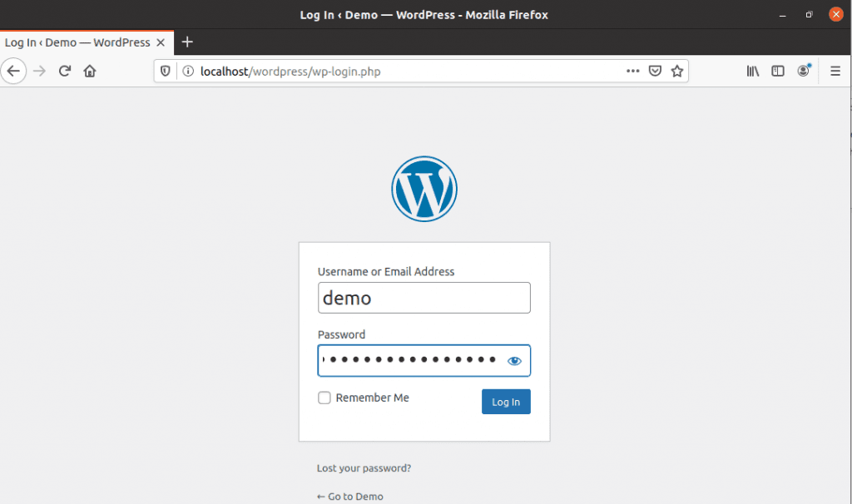Toggle the sidebar view icon
This screenshot has width=852, height=504.
tap(778, 72)
